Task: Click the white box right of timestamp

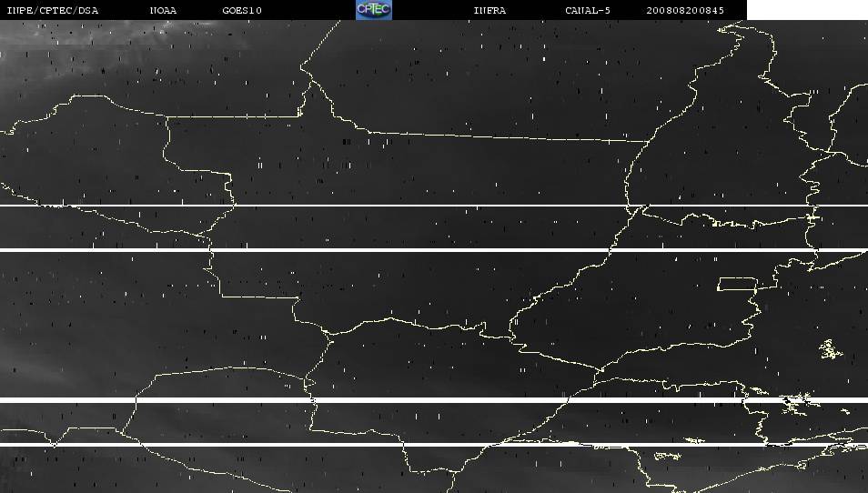Action: tap(806, 10)
